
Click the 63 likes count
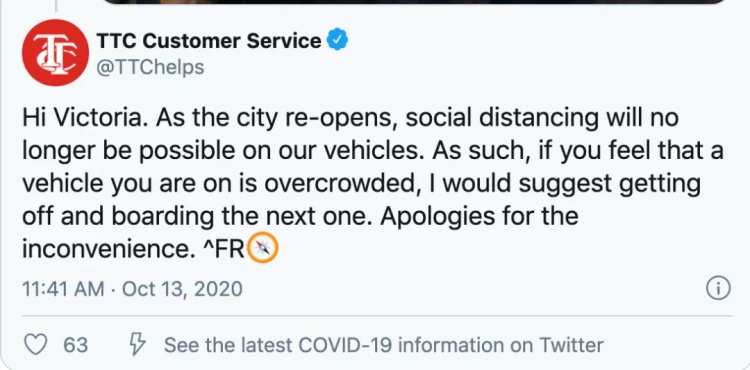pos(76,345)
